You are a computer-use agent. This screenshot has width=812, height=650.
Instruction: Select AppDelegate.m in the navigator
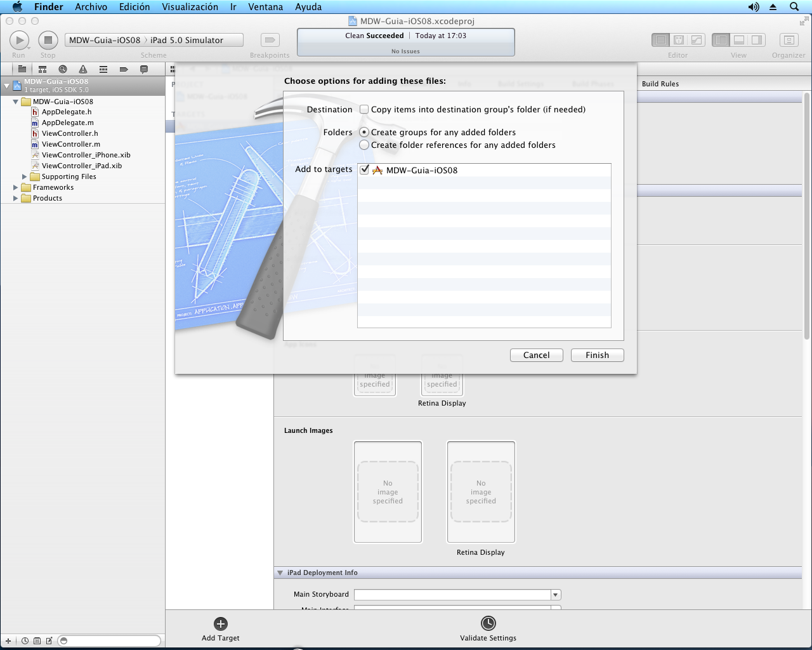pyautogui.click(x=68, y=123)
